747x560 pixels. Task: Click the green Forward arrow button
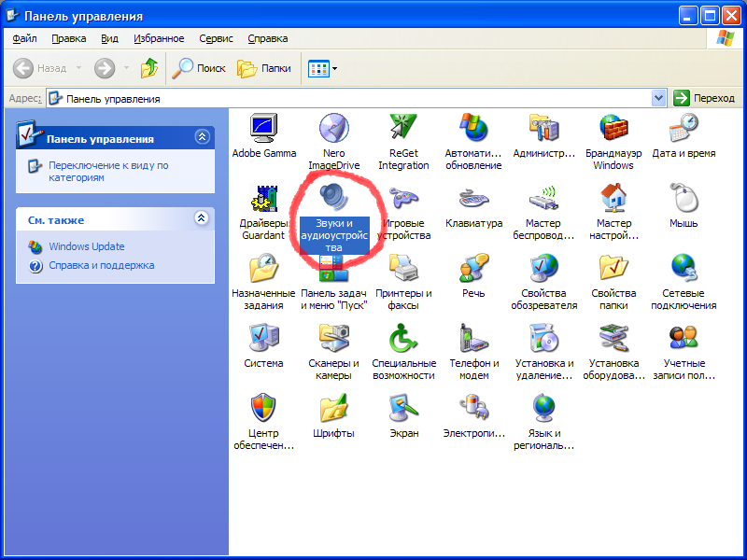pyautogui.click(x=105, y=68)
